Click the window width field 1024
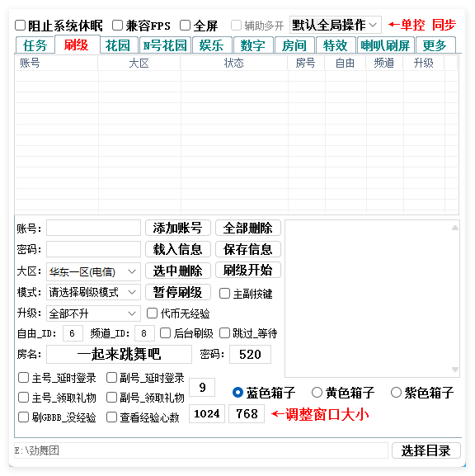475x476 pixels. (207, 413)
